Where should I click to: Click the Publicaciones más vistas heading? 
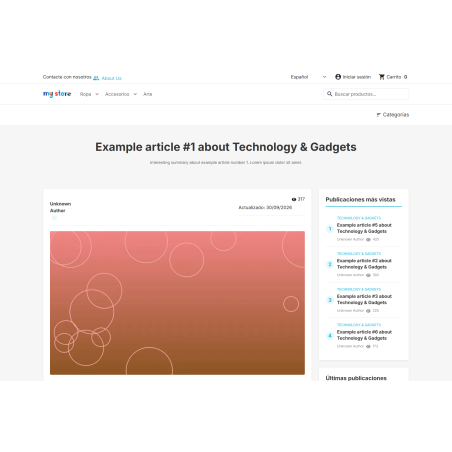tap(360, 200)
